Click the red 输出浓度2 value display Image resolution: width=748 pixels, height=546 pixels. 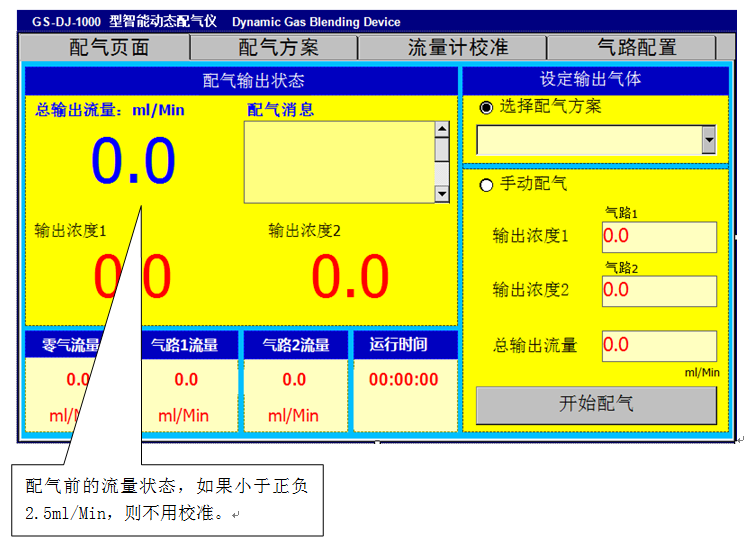click(x=349, y=277)
